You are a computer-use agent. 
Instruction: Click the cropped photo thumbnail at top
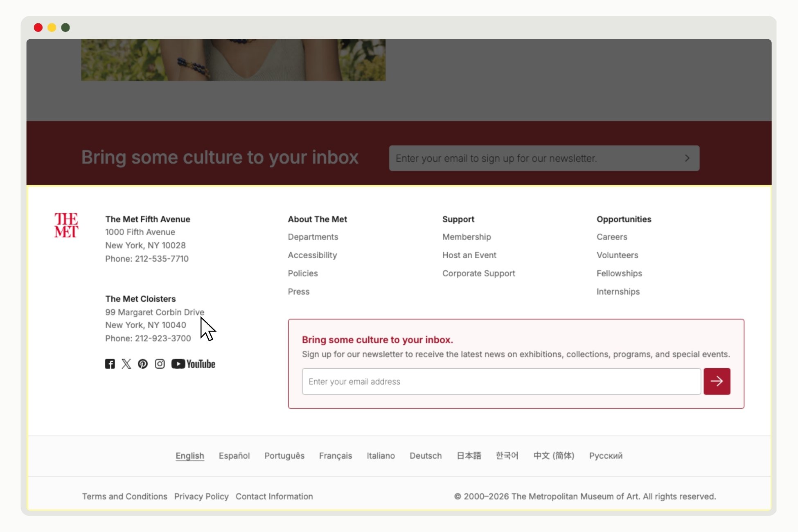point(233,60)
